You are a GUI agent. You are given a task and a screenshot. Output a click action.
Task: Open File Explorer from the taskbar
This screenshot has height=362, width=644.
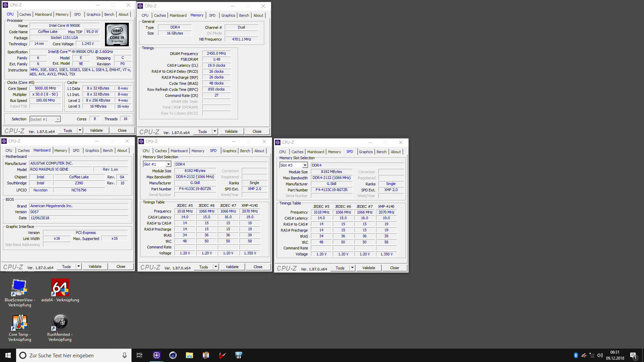[189, 355]
